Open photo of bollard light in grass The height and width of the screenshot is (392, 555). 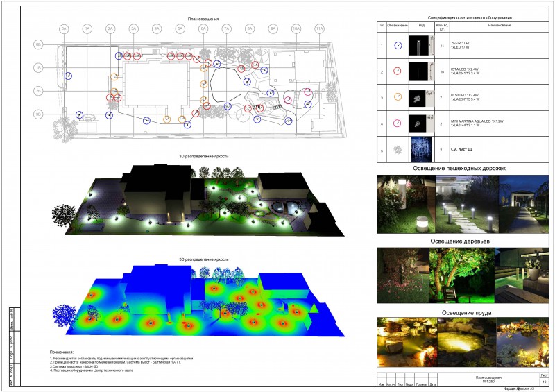tap(406, 204)
